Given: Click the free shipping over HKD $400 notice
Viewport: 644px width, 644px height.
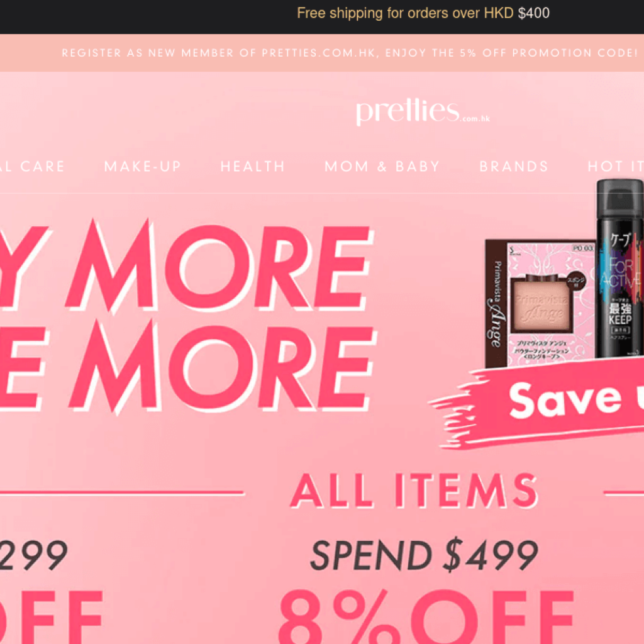Looking at the screenshot, I should click(x=423, y=13).
